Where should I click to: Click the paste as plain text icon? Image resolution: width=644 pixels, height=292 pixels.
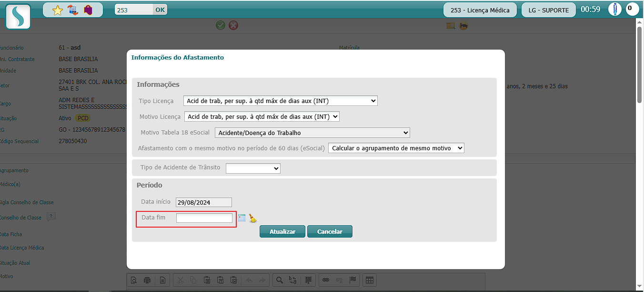point(220,280)
